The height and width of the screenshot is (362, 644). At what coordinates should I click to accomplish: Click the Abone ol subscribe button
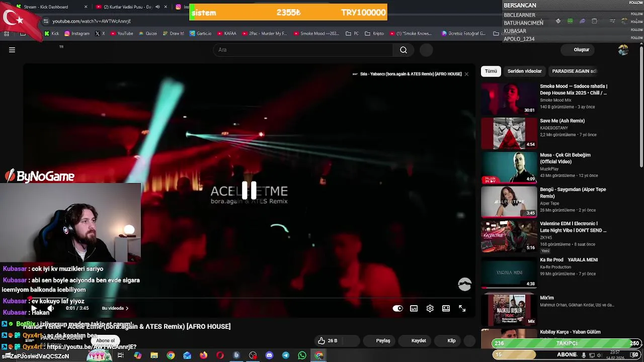pyautogui.click(x=106, y=340)
